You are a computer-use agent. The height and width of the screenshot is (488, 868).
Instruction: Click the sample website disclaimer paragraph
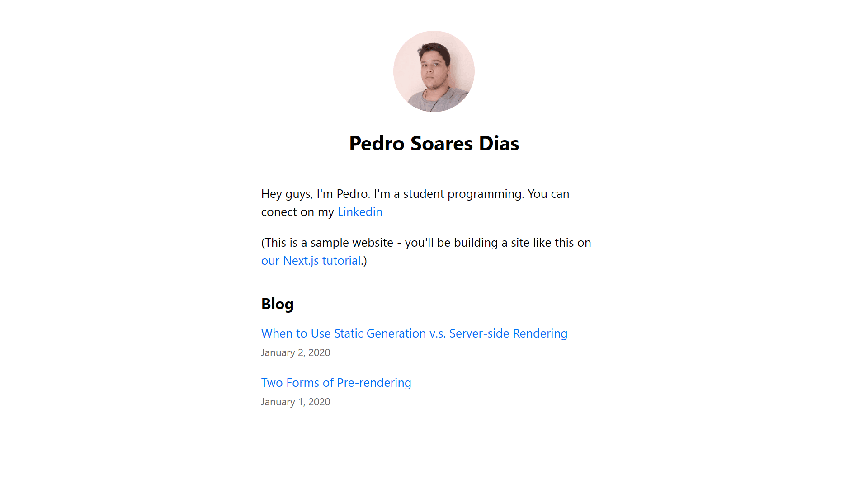point(425,243)
